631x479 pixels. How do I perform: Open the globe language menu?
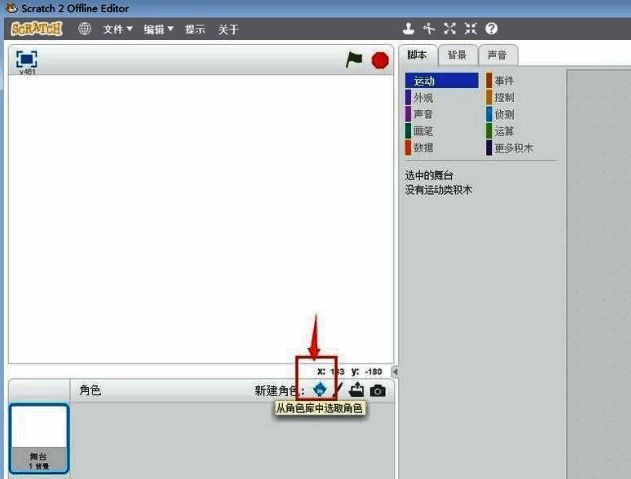click(84, 29)
